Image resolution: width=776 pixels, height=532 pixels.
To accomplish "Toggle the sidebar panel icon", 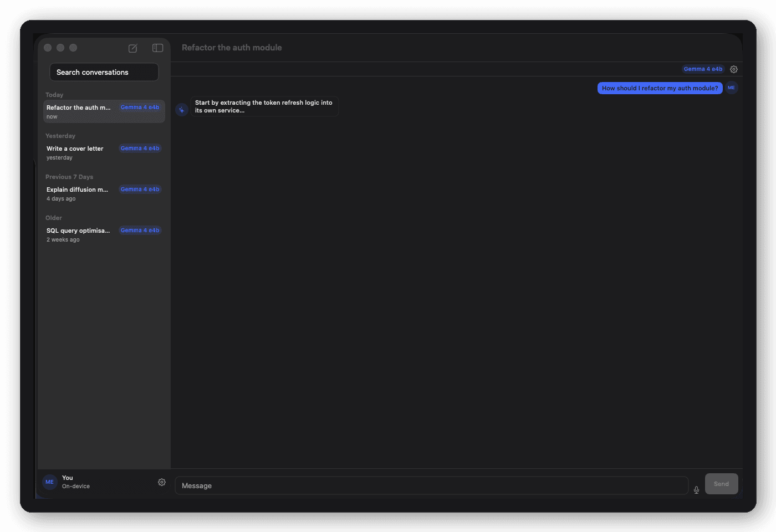I will 158,48.
